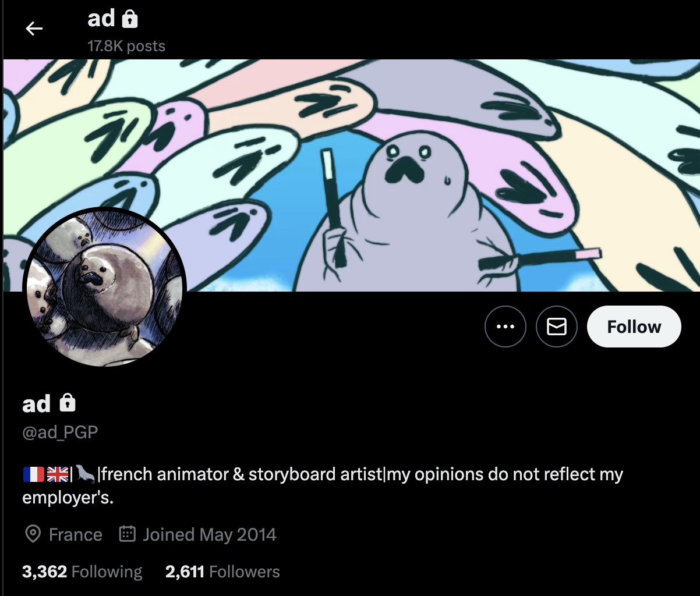This screenshot has height=596, width=700.
Task: Click the French flag emoji in bio
Action: pos(34,474)
